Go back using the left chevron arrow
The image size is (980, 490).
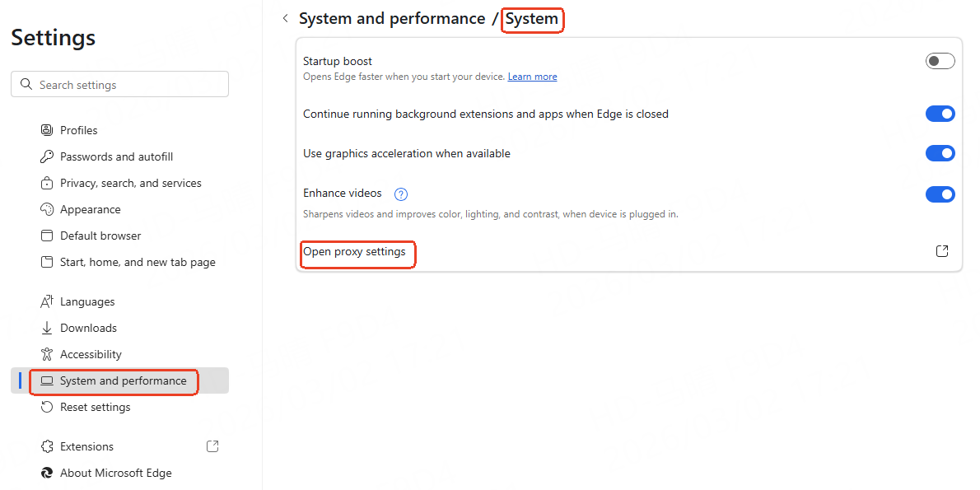(285, 18)
